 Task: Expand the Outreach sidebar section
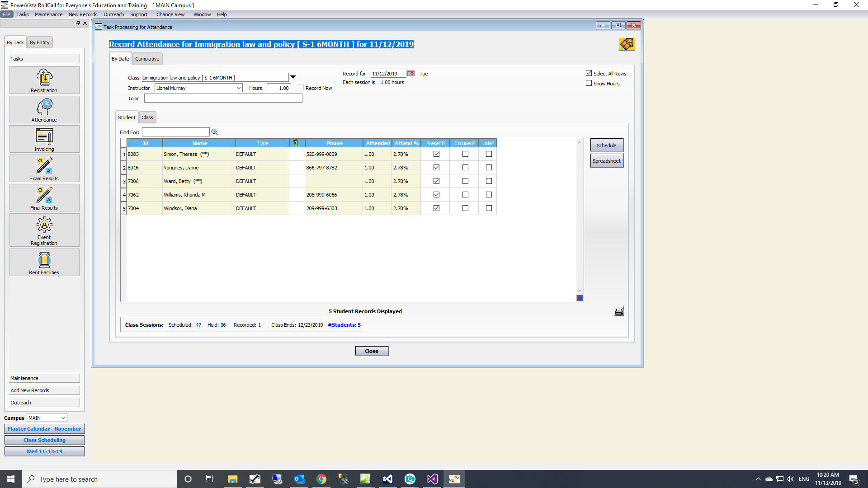(44, 403)
